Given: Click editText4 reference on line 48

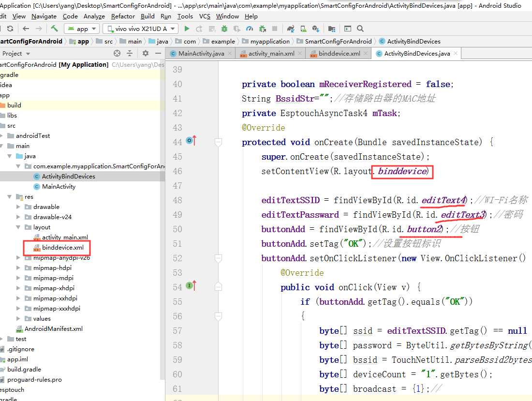Looking at the screenshot, I should click(x=444, y=200).
